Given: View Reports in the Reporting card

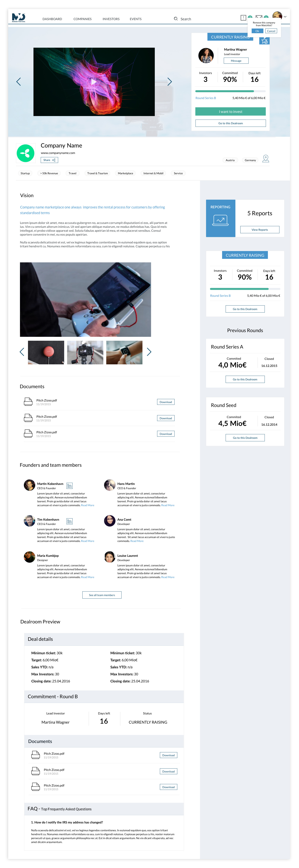Looking at the screenshot, I should pos(259,230).
